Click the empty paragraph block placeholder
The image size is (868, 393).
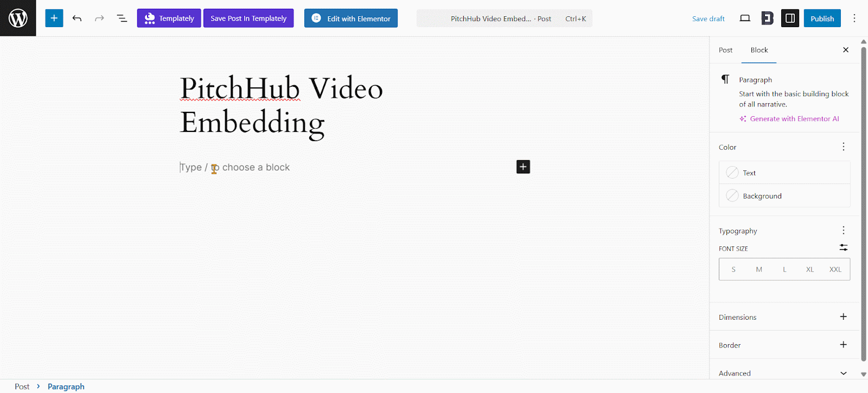point(235,167)
